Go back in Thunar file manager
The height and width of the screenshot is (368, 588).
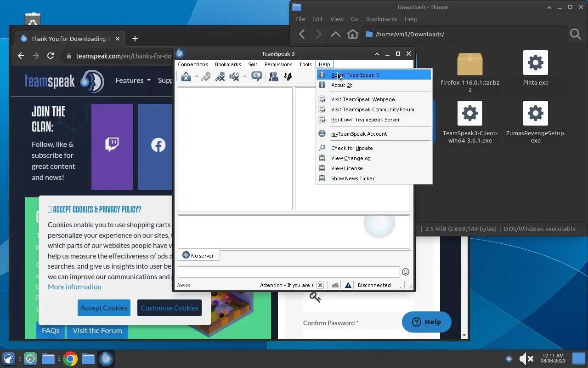[x=302, y=34]
